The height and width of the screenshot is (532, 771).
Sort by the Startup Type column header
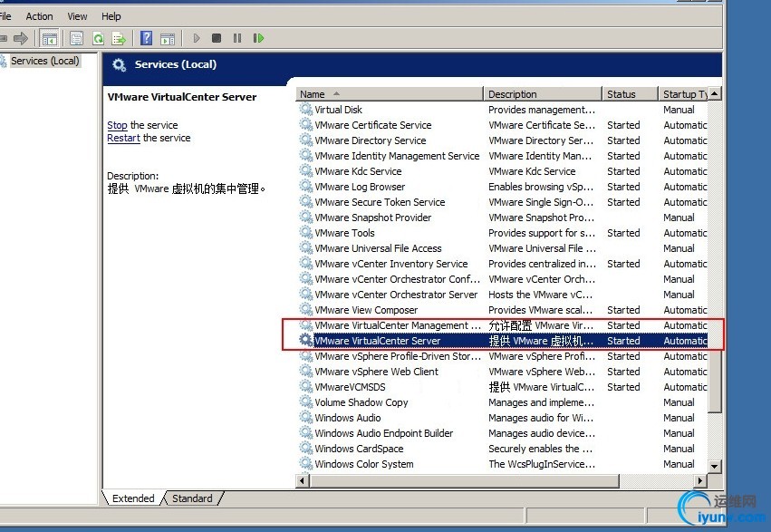point(683,94)
